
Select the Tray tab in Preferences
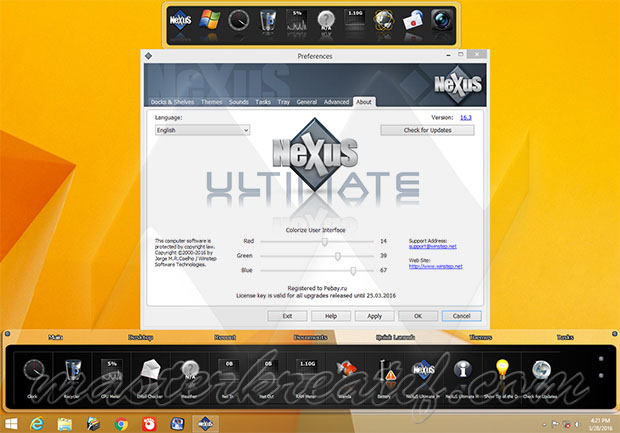[x=284, y=102]
